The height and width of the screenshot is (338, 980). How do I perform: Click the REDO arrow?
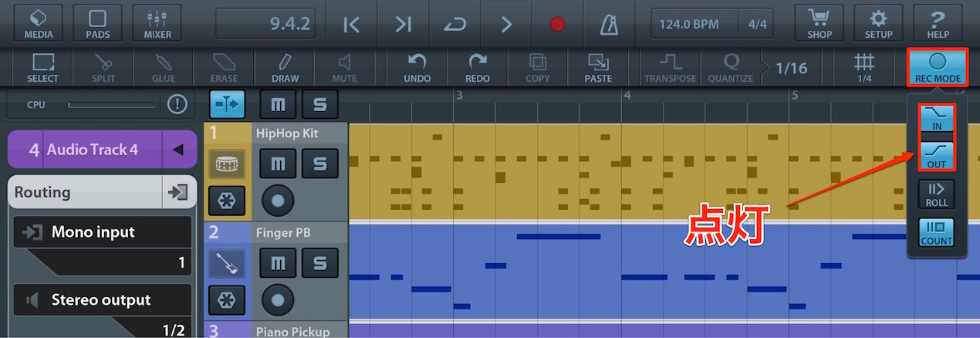[x=478, y=68]
